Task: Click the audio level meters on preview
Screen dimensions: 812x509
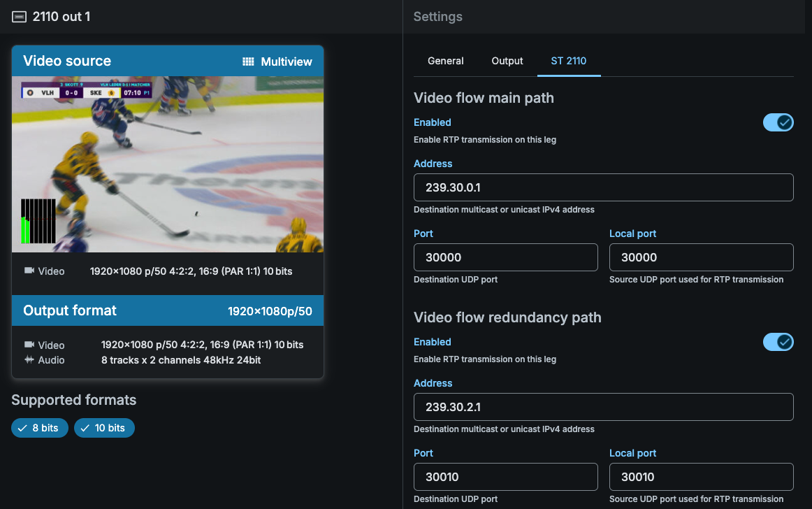Action: pyautogui.click(x=38, y=221)
